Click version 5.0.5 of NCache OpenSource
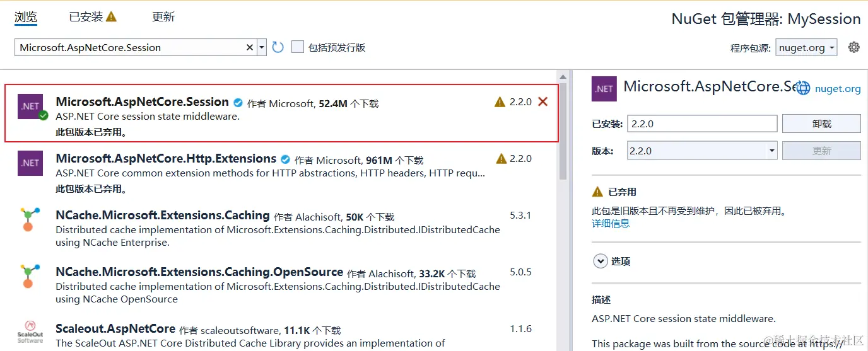The image size is (868, 351). [520, 272]
